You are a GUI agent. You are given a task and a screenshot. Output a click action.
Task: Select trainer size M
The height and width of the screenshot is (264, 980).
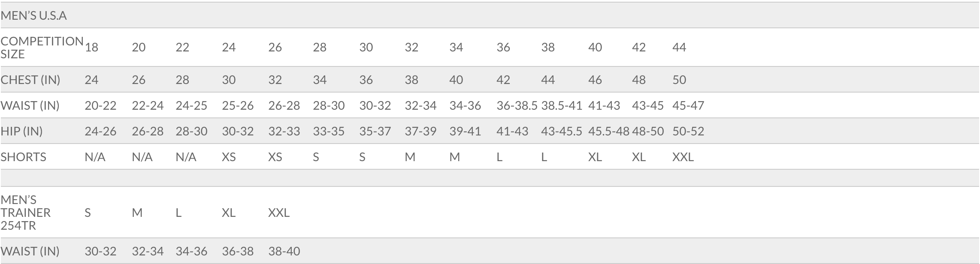[x=137, y=213]
